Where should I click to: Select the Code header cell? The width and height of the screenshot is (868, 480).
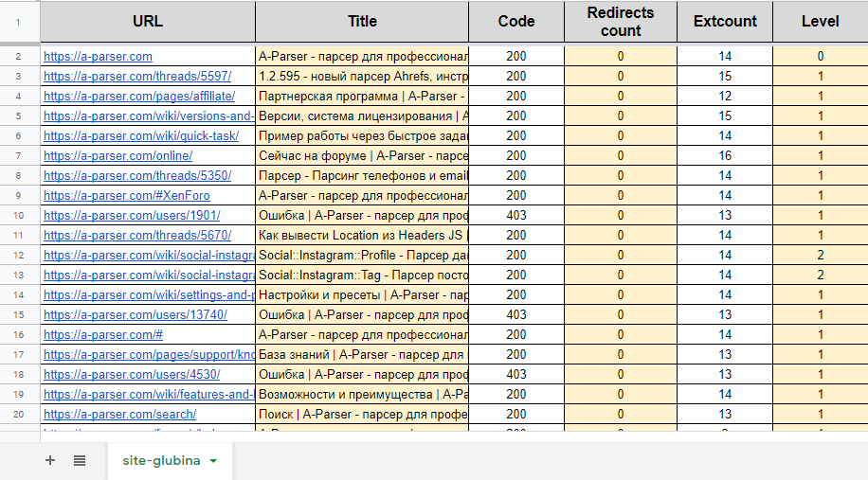pyautogui.click(x=515, y=22)
